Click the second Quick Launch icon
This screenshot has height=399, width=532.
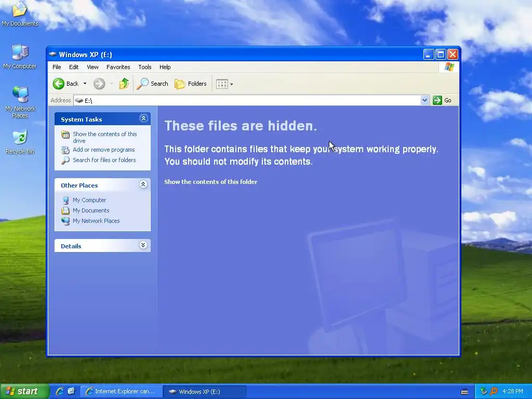71,391
